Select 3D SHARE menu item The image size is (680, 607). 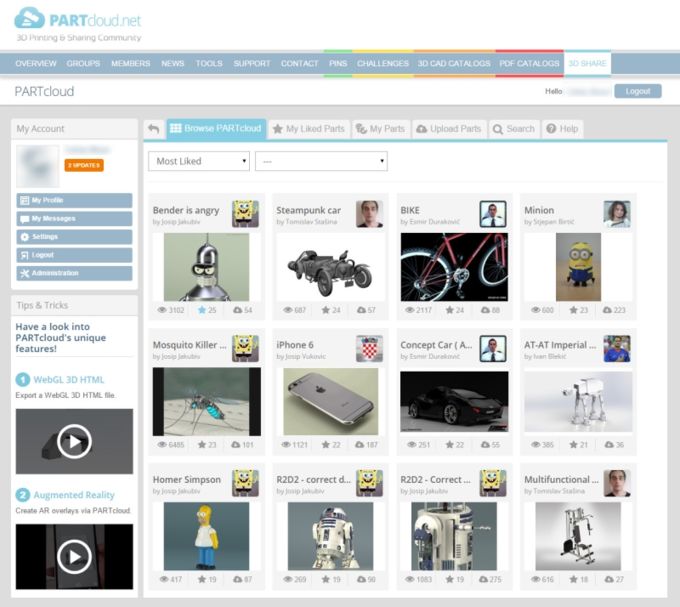click(588, 63)
